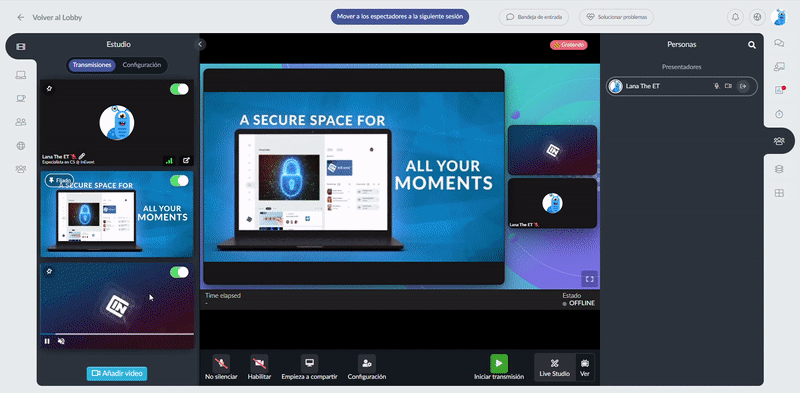The image size is (800, 393).
Task: Expand the Ver option beside Live Studio
Action: (x=585, y=367)
